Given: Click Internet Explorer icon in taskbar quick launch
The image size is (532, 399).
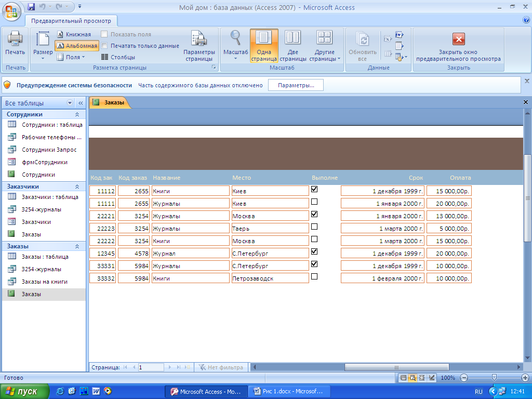Looking at the screenshot, I should [60, 391].
